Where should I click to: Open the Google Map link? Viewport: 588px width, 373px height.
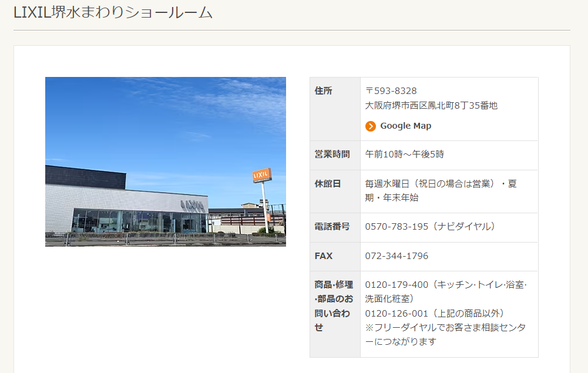pyautogui.click(x=405, y=126)
